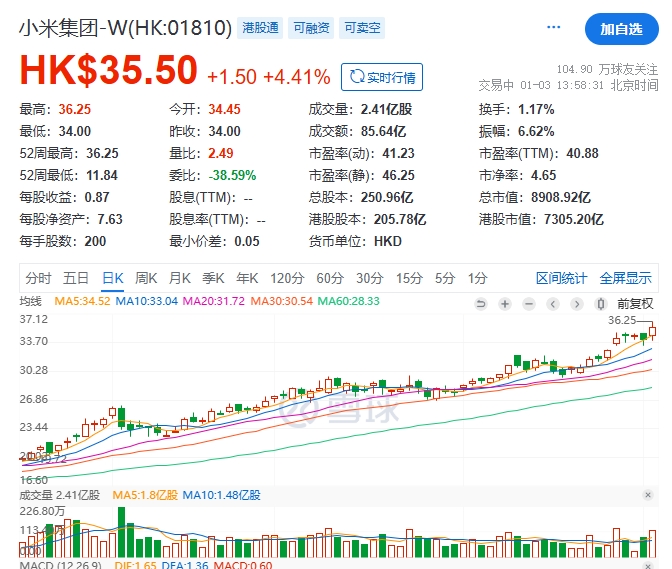Click the 委比 value -38.59%
672x569 pixels.
click(232, 175)
